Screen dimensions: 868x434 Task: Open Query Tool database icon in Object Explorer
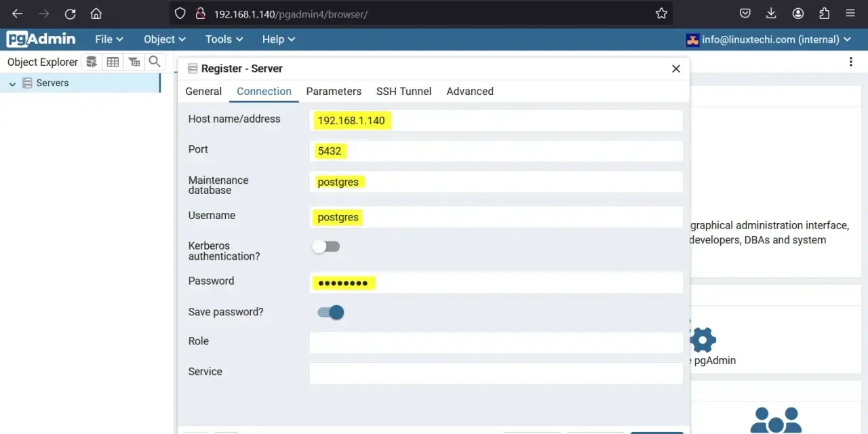pos(92,62)
